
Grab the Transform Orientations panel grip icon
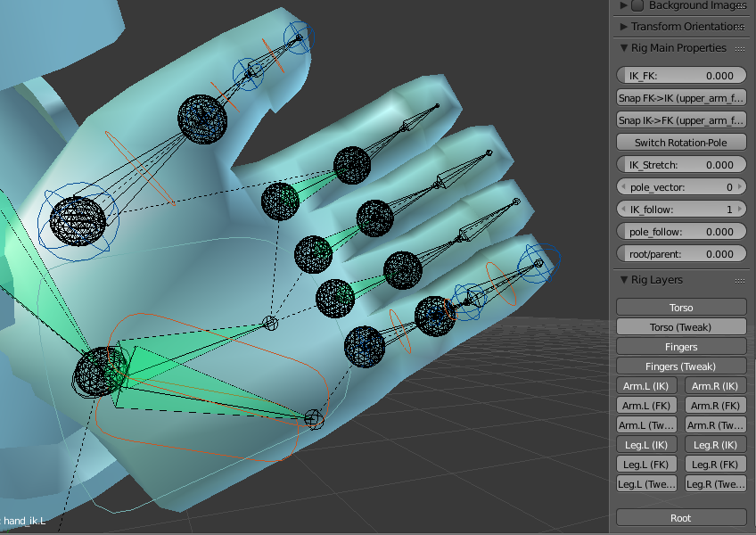pyautogui.click(x=740, y=27)
